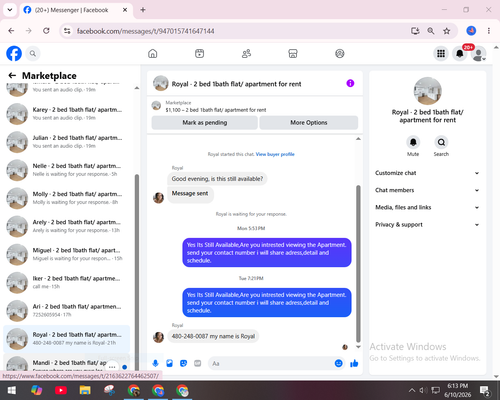Click the address bar URL

click(x=146, y=31)
